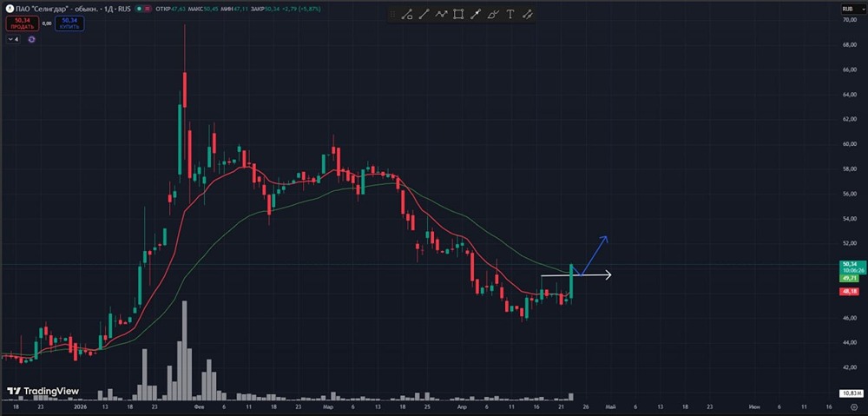Click the blue КУПИТЬ 50,34 button

click(69, 23)
